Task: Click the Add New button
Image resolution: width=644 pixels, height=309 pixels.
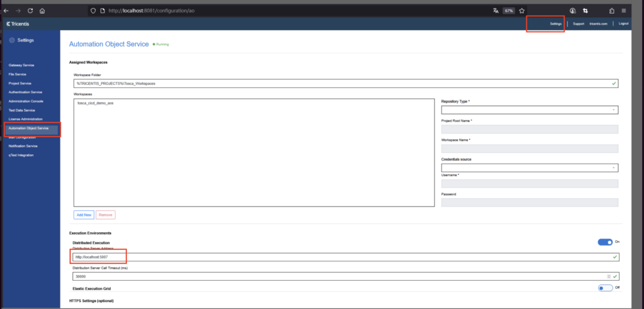Action: 84,215
